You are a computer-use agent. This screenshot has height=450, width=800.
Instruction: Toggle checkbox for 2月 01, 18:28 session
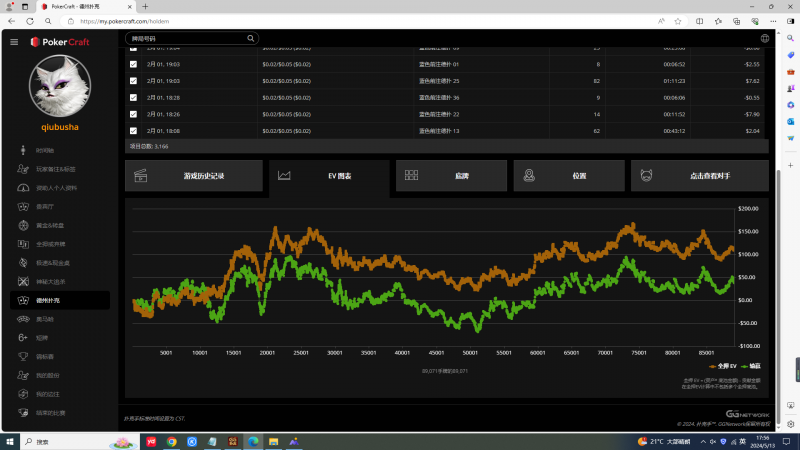pyautogui.click(x=134, y=97)
